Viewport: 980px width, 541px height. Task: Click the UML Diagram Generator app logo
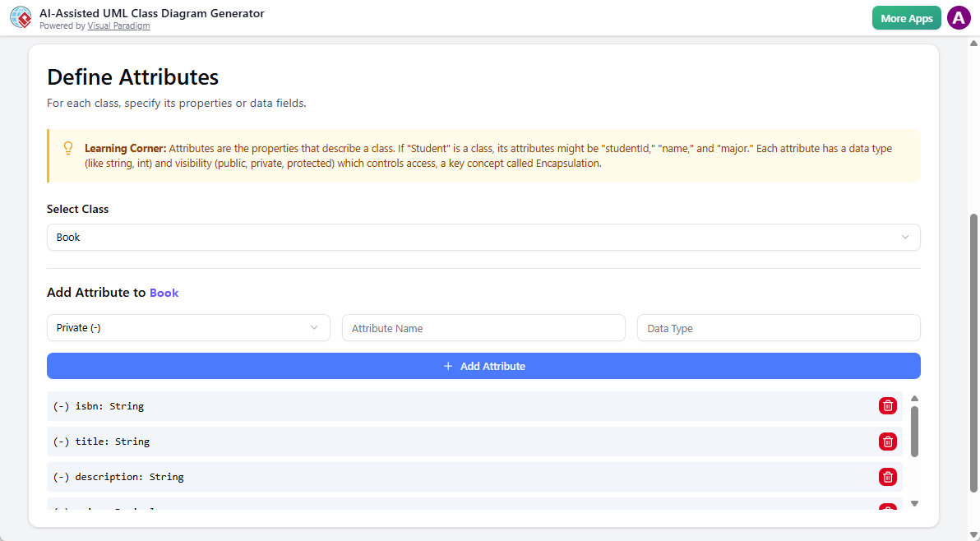coord(21,17)
